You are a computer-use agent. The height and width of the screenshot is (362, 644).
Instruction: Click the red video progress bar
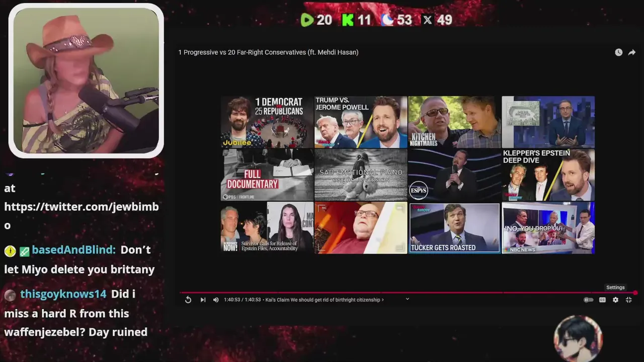(408, 293)
